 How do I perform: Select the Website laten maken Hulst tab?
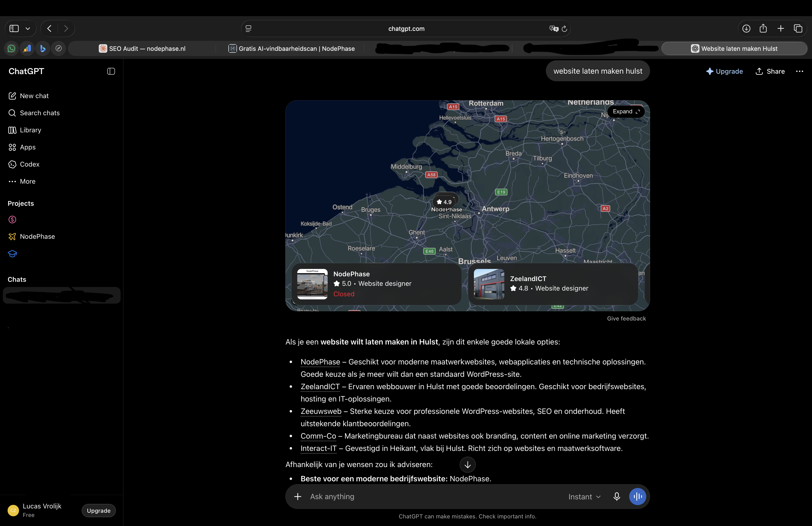[734, 48]
